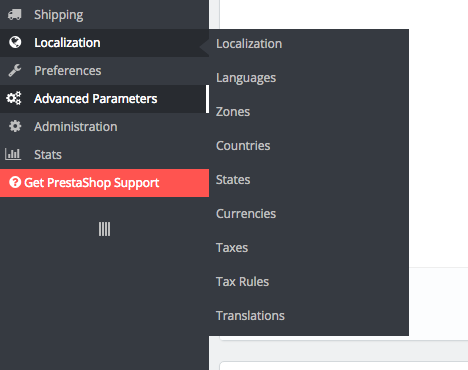Image resolution: width=468 pixels, height=370 pixels.
Task: Open the Preferences sidebar menu
Action: [x=104, y=71]
